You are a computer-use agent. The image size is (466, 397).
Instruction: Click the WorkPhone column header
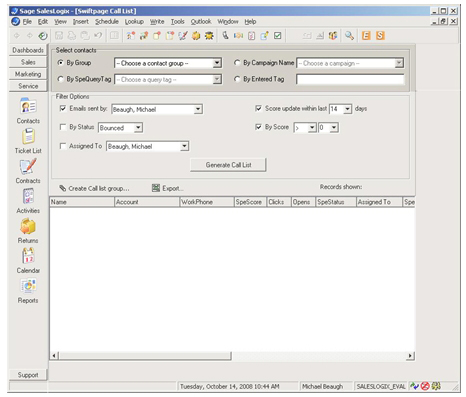point(206,202)
